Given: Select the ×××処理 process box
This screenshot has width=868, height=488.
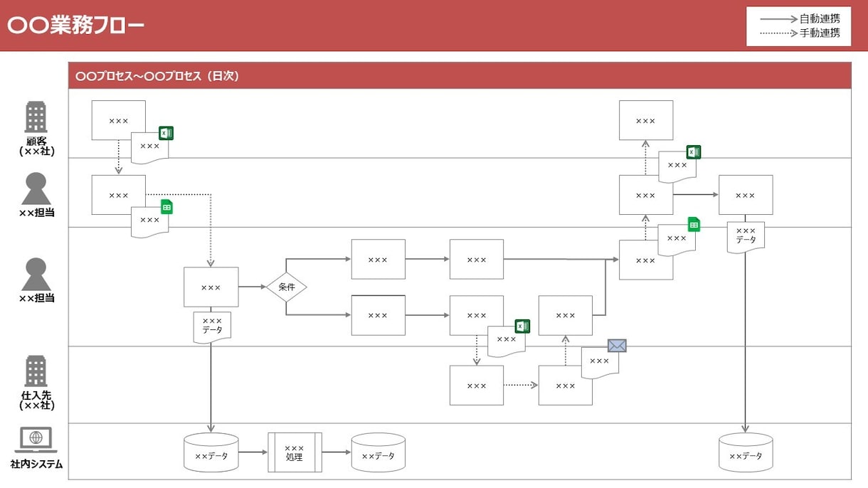Looking at the screenshot, I should point(295,452).
